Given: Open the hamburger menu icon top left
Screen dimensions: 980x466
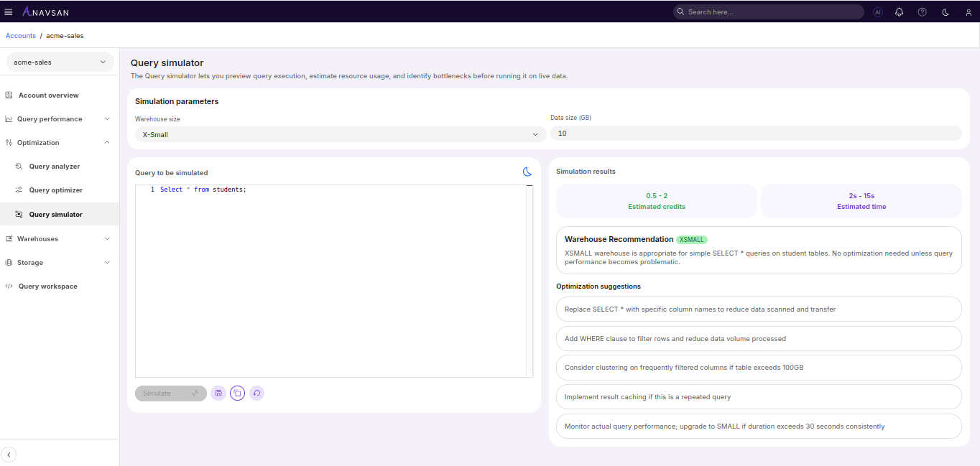Looking at the screenshot, I should [9, 11].
